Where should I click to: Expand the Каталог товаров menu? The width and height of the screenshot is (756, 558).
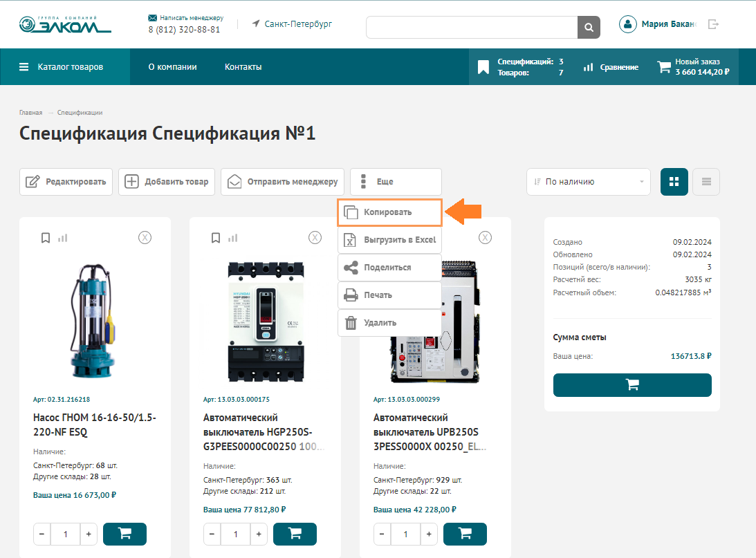(62, 67)
